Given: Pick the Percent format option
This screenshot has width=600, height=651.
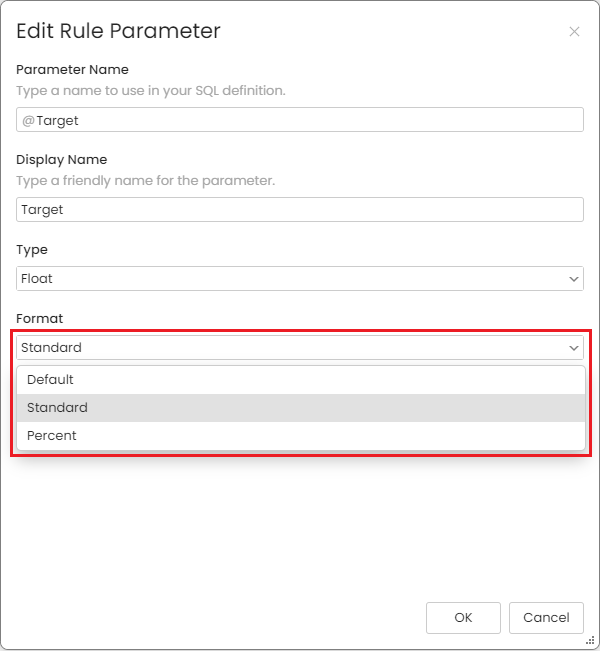Looking at the screenshot, I should coord(301,436).
